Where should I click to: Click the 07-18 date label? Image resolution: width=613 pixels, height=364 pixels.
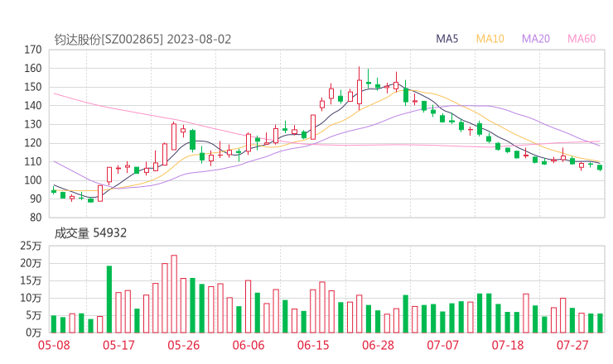(508, 346)
